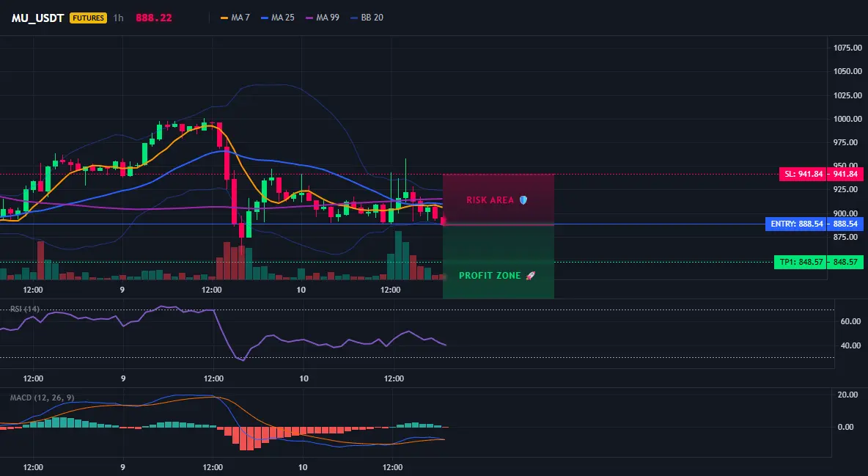
Task: Click the green profit zone shaded box
Action: coord(499,262)
